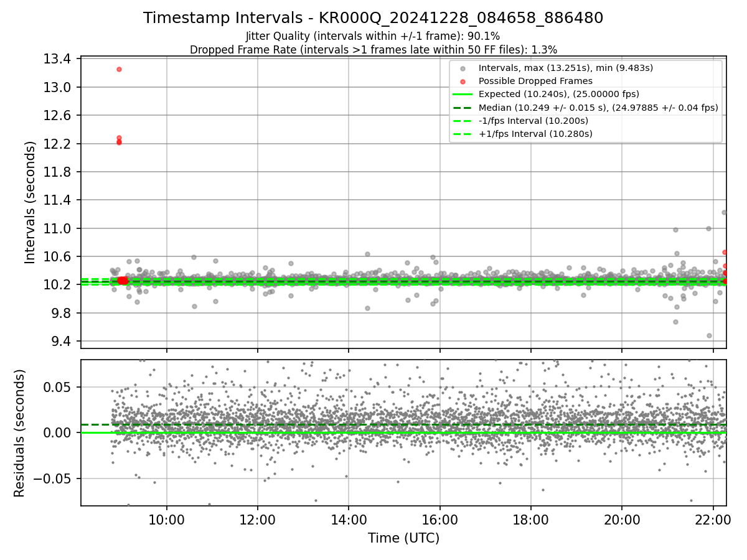Click the plot title 'Timestamp Intervals - KR000Q_20241228_084658_886480'
The height and width of the screenshot is (560, 747).
(x=373, y=18)
